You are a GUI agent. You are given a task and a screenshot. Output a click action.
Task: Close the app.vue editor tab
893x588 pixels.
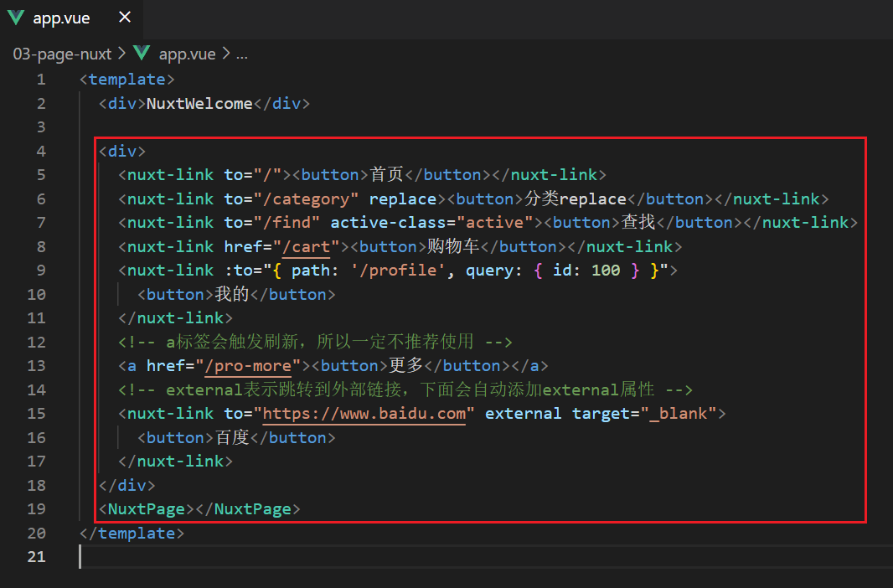tap(125, 17)
